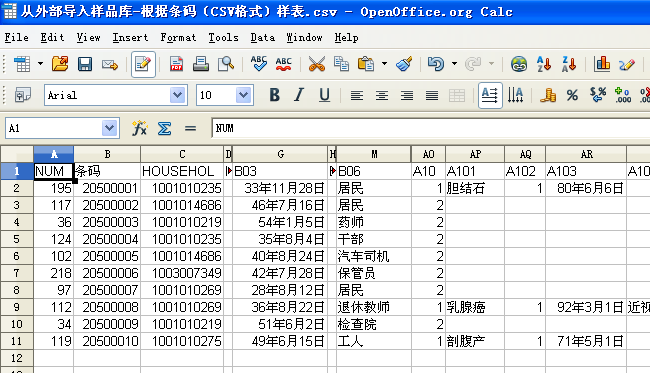Export directly as PDF

(176, 64)
